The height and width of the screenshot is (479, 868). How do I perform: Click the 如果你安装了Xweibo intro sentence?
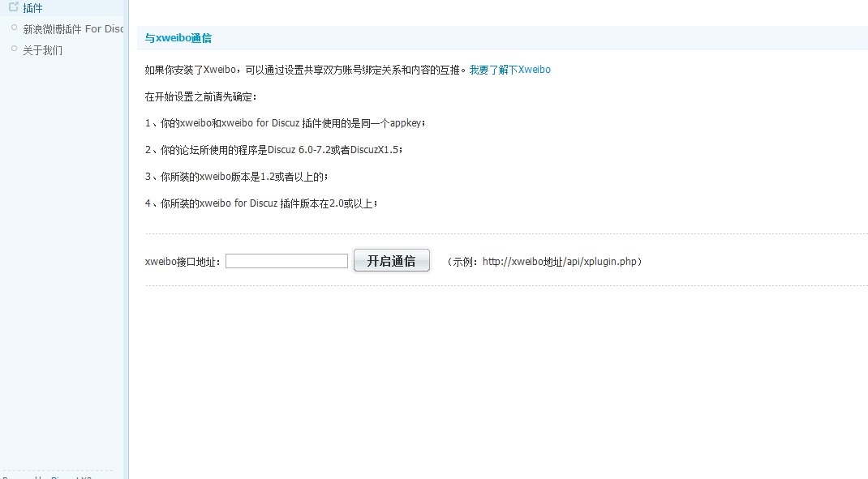[306, 70]
